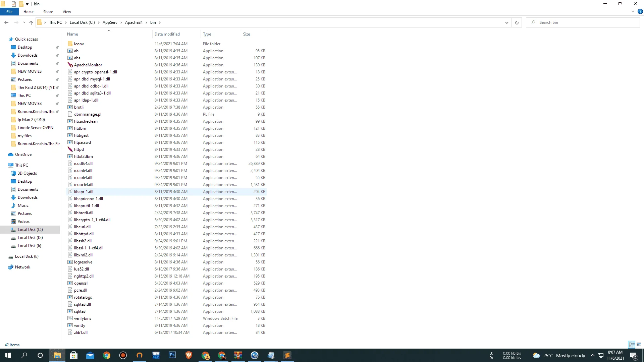The image size is (644, 362).
Task: Open Sublime Text from the taskbar
Action: pyautogui.click(x=287, y=355)
